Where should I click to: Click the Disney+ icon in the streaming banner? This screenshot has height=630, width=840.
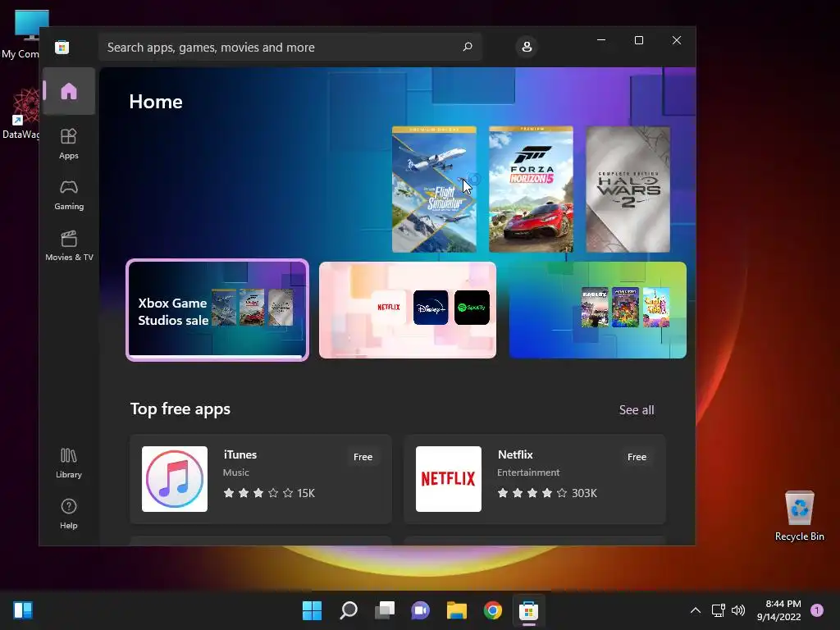(431, 308)
